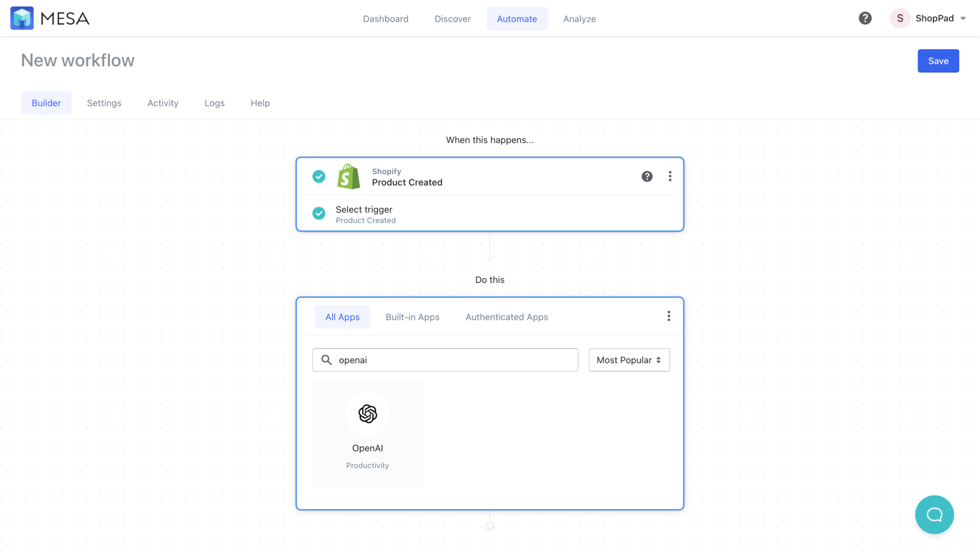Open the three-dot menu on Do this step
Image resolution: width=980 pixels, height=560 pixels.
pyautogui.click(x=669, y=316)
